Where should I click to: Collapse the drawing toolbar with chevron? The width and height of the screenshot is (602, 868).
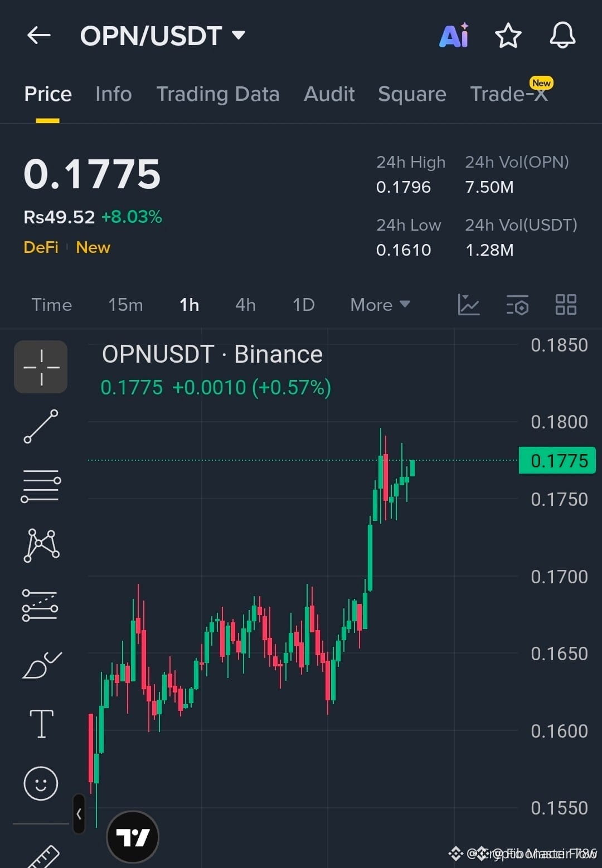click(79, 813)
